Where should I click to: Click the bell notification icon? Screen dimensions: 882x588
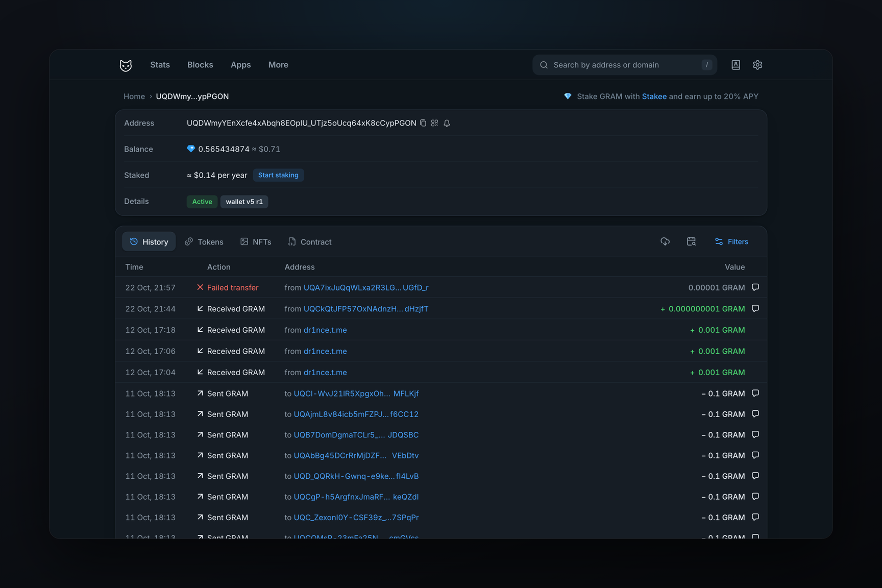coord(447,123)
